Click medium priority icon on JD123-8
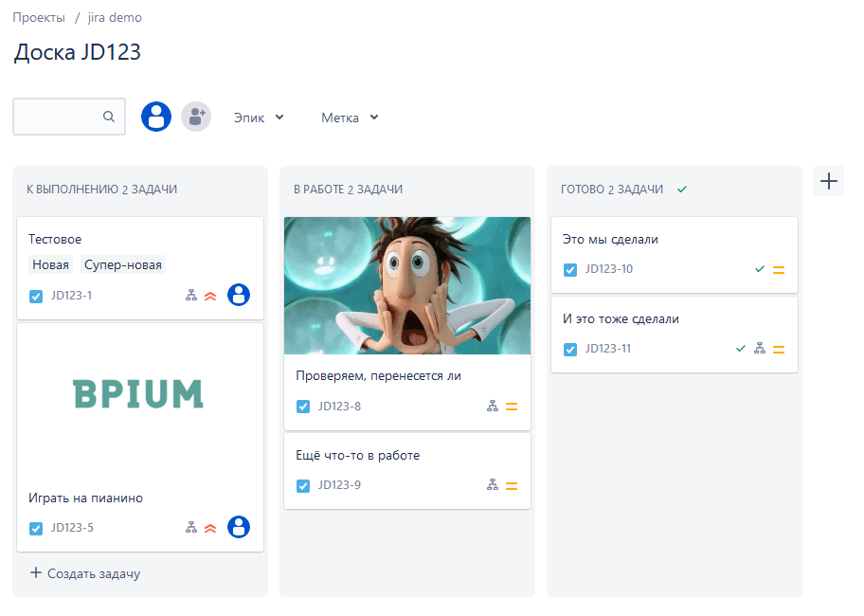 pos(512,407)
